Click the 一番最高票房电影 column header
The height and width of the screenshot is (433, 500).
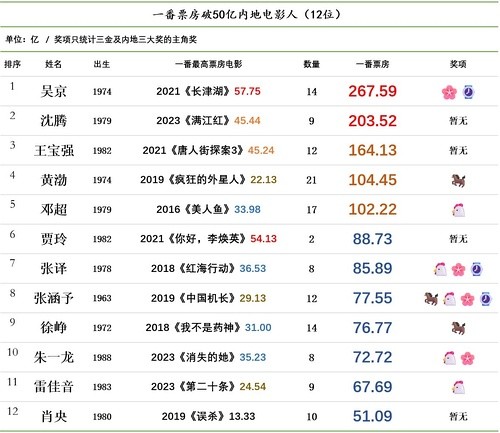(x=208, y=64)
